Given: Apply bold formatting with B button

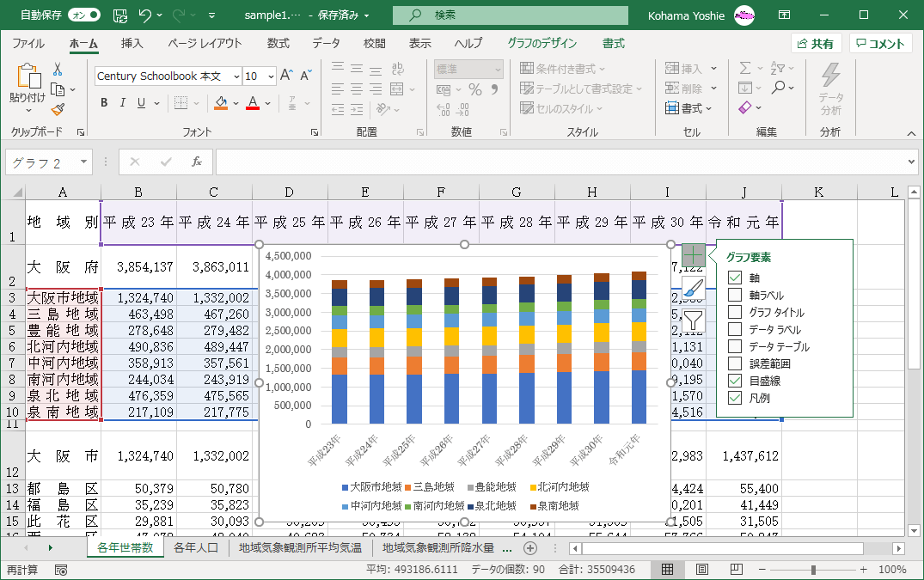Looking at the screenshot, I should (104, 103).
